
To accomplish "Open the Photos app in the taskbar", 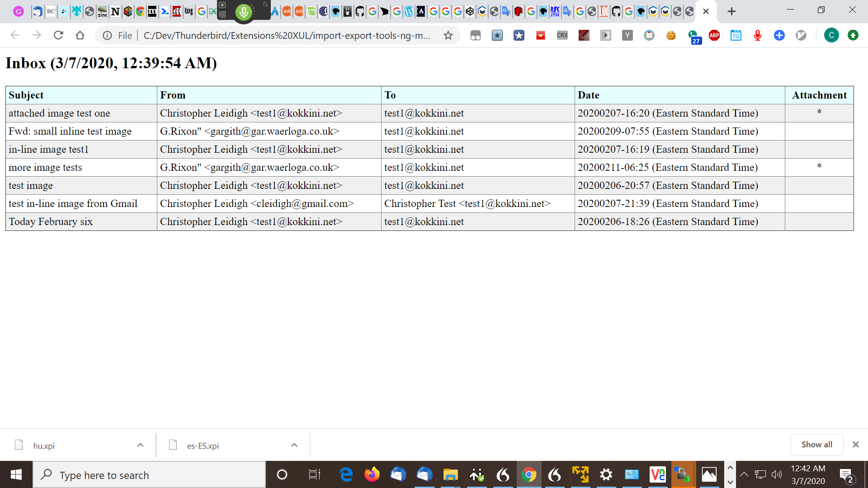I will coord(709,474).
